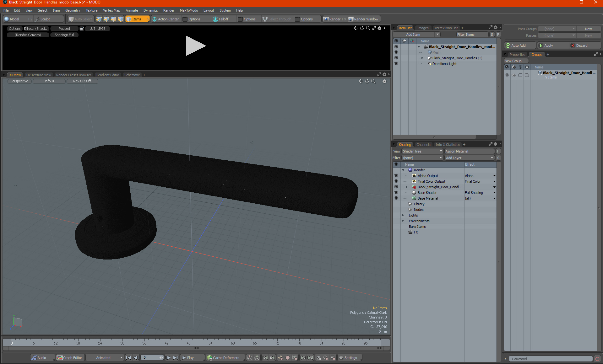Activate the Action Center tool icon
This screenshot has height=364, width=603.
click(154, 19)
